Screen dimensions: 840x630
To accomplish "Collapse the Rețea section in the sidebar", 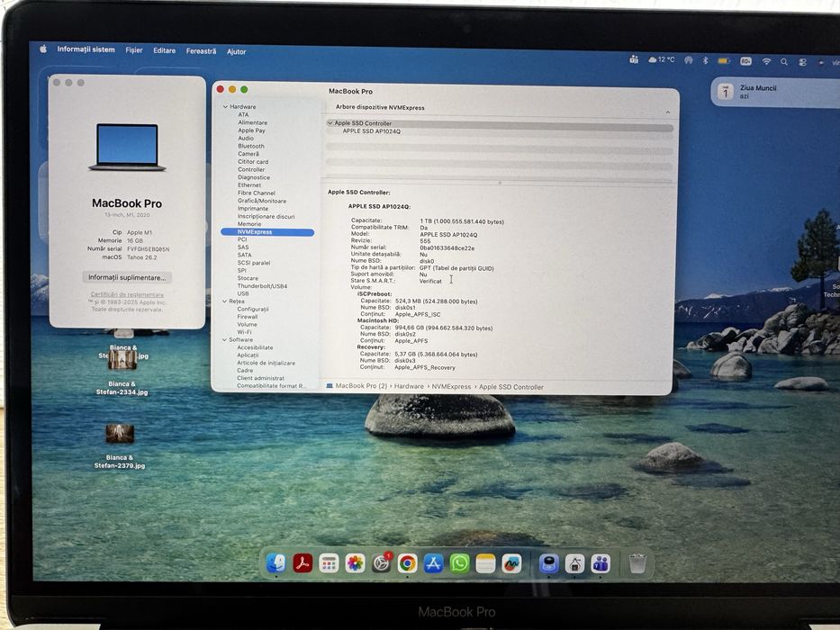I will click(224, 301).
